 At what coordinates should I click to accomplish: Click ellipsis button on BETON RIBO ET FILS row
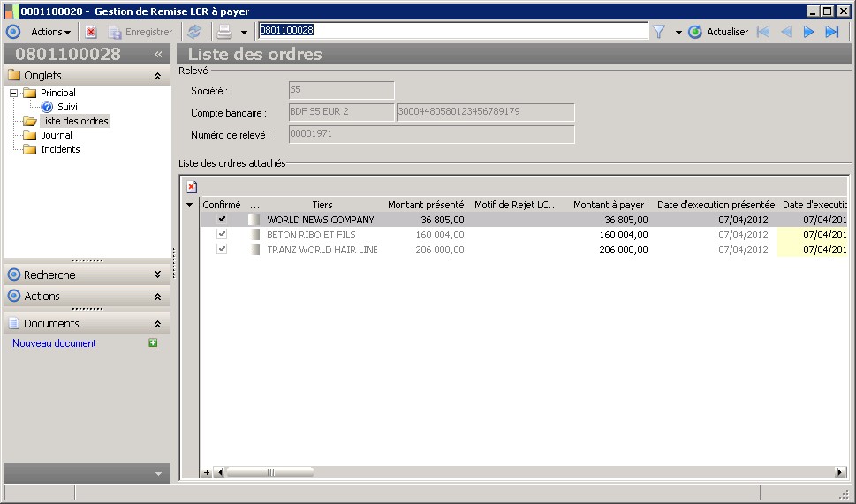(x=254, y=235)
